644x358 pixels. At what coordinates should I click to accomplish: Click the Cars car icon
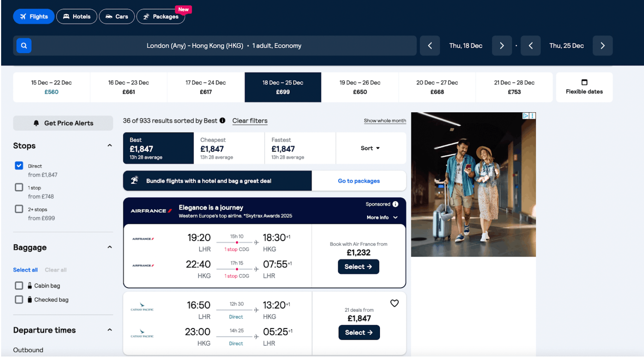[x=108, y=16]
